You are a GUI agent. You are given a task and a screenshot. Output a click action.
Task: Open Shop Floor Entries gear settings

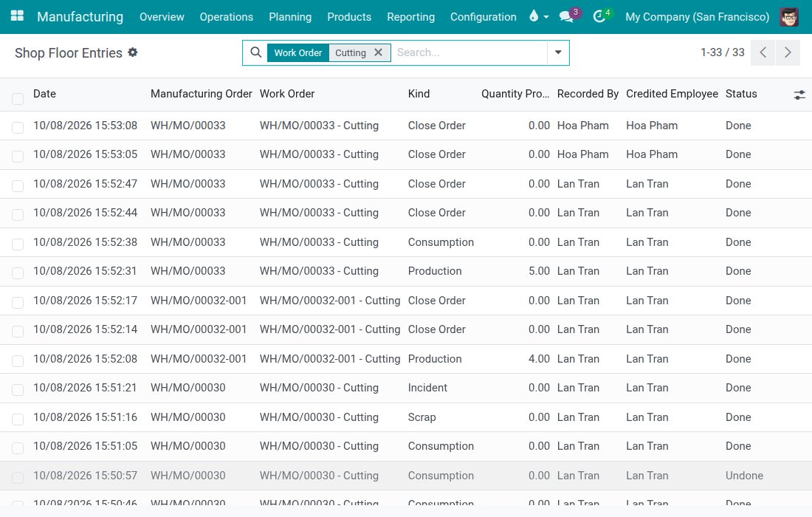(133, 52)
